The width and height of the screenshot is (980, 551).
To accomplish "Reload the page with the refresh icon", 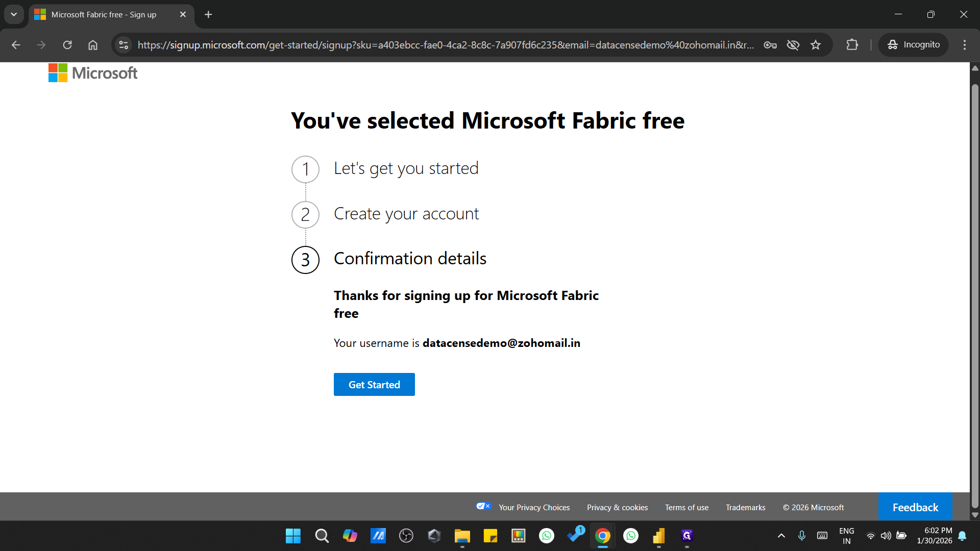I will coord(67,45).
